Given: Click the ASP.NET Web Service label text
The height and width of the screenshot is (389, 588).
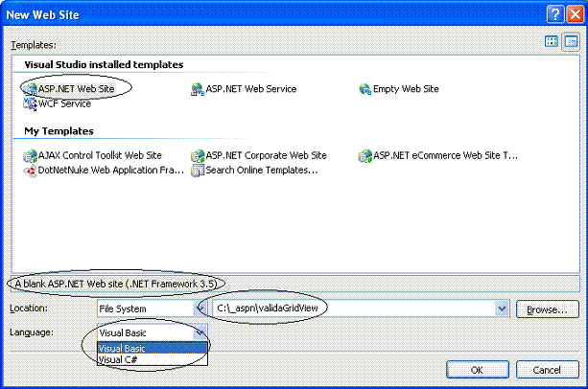Looking at the screenshot, I should click(x=251, y=89).
